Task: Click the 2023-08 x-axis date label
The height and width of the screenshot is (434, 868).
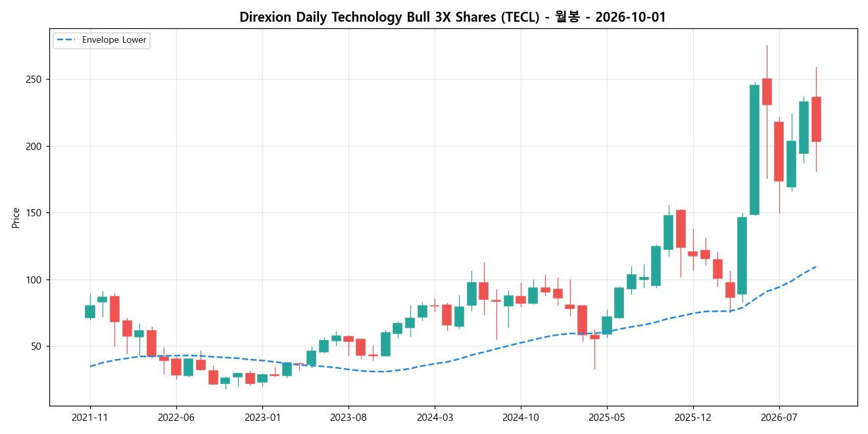Action: (349, 418)
